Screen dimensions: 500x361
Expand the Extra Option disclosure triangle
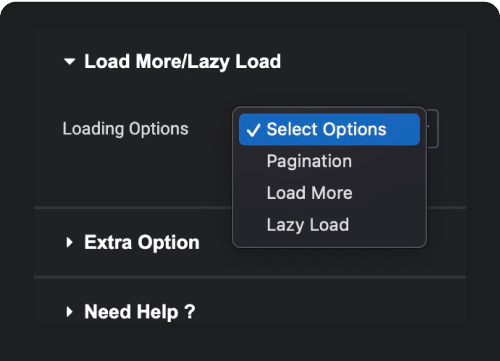tap(69, 242)
